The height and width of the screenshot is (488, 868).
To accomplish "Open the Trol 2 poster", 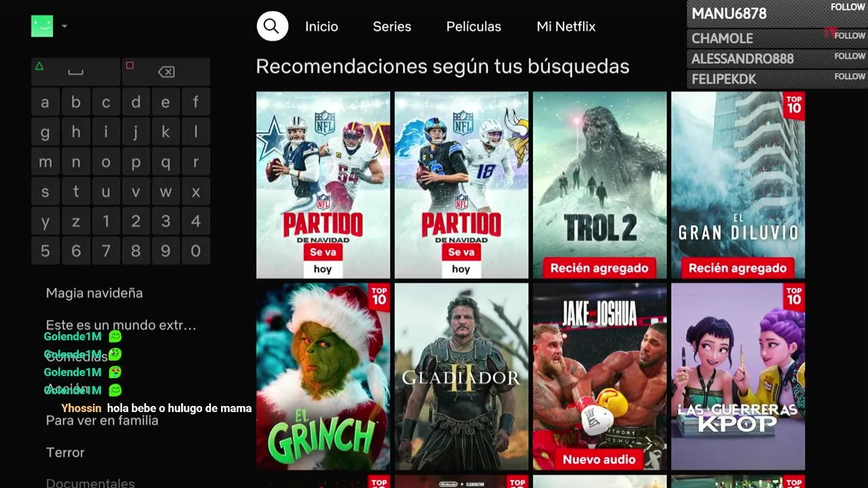I will (x=599, y=185).
